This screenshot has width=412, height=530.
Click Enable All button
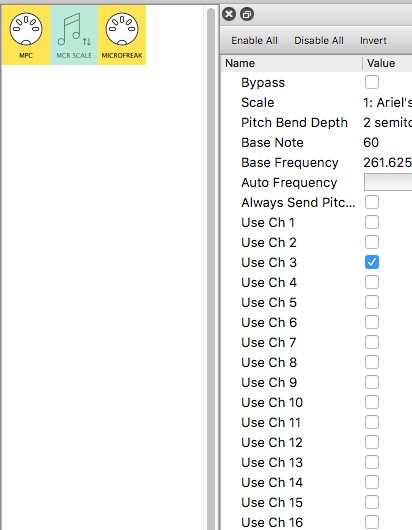pos(255,41)
